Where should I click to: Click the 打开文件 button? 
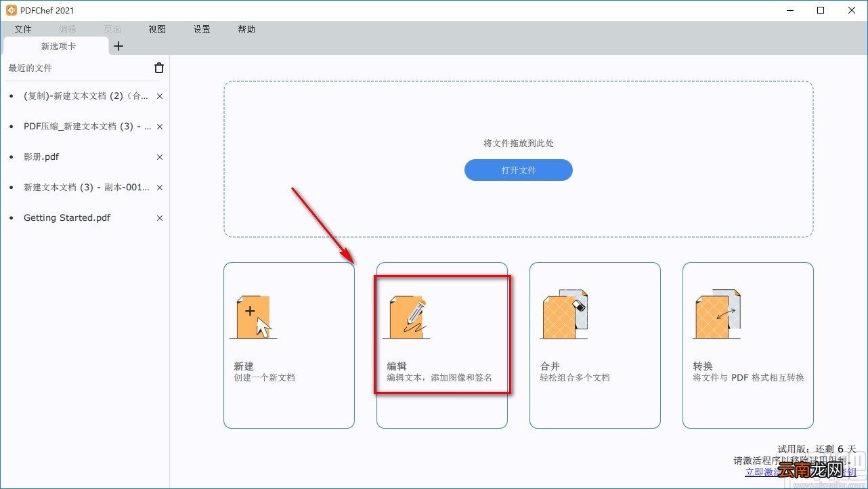pyautogui.click(x=519, y=170)
